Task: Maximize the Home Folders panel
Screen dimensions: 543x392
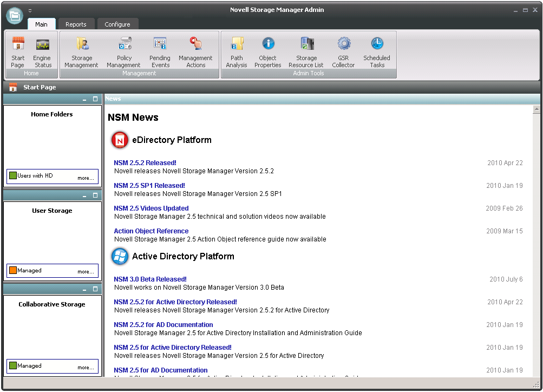Action: click(x=95, y=99)
